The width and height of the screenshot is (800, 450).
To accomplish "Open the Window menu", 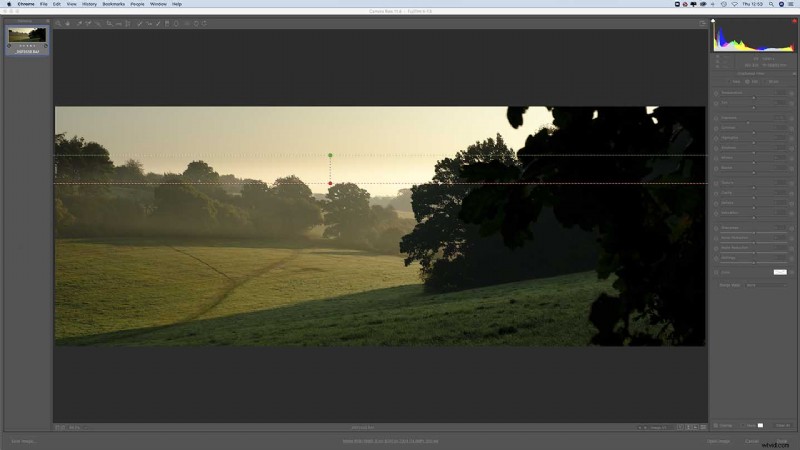I will [x=158, y=4].
